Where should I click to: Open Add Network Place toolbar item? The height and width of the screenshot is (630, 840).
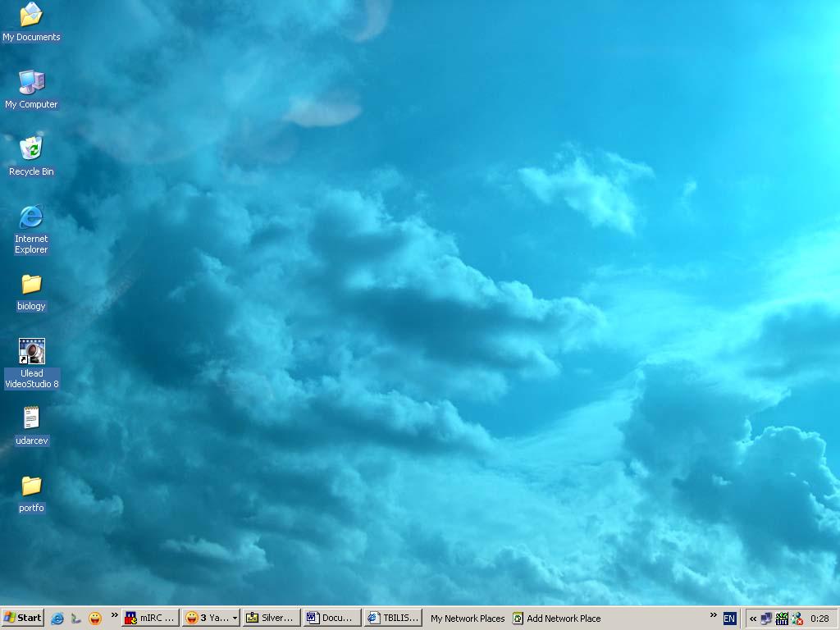(557, 619)
